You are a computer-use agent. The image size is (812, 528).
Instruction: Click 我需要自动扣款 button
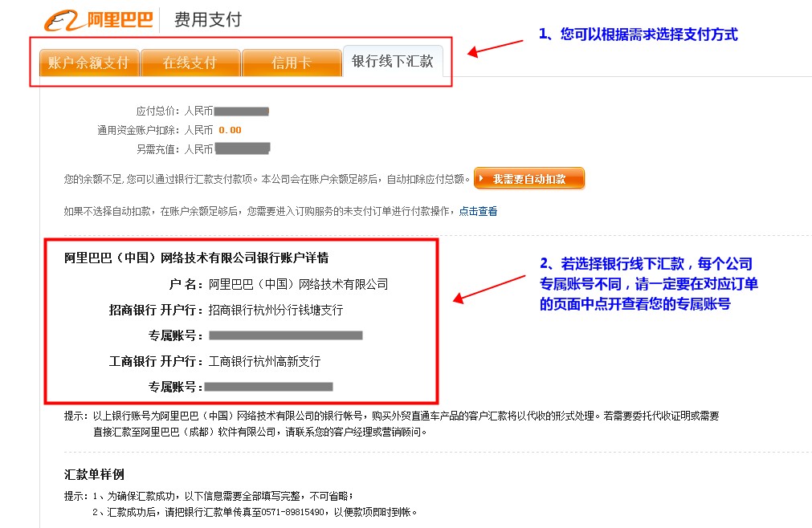pyautogui.click(x=529, y=179)
